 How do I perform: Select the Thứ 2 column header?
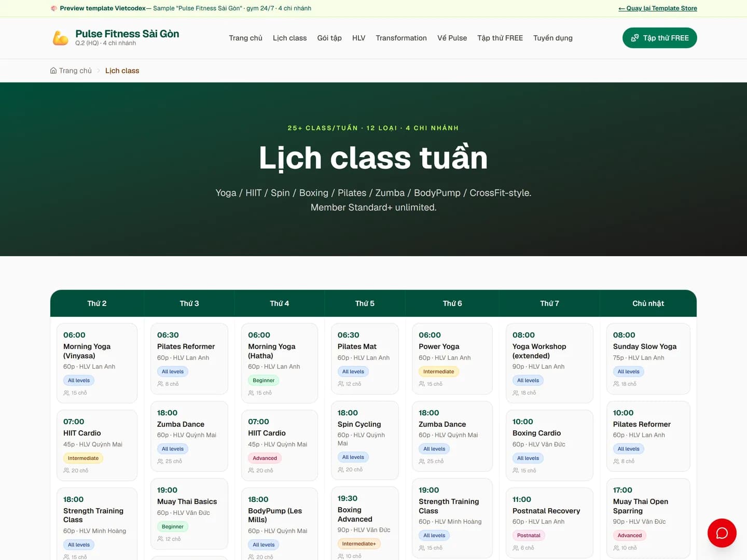pyautogui.click(x=97, y=303)
